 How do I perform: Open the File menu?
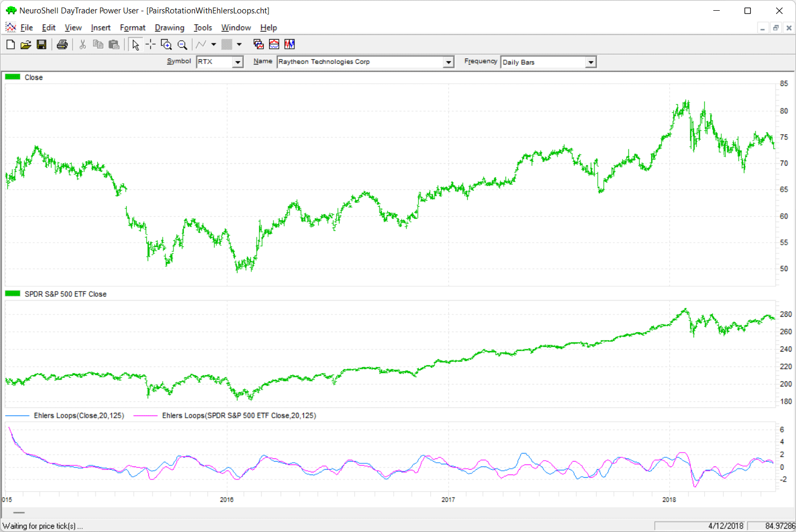point(26,27)
